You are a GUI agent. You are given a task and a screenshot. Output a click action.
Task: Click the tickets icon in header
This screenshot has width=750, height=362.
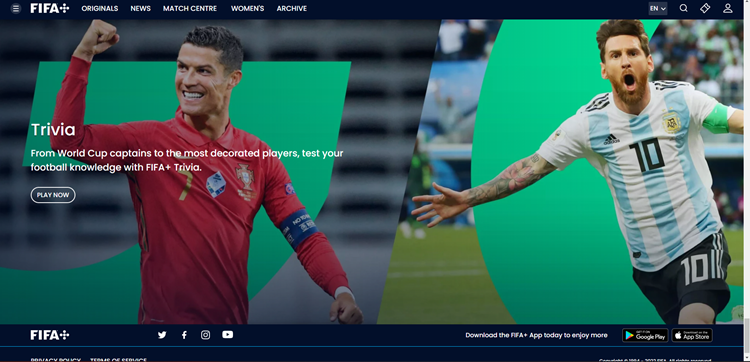[705, 9]
